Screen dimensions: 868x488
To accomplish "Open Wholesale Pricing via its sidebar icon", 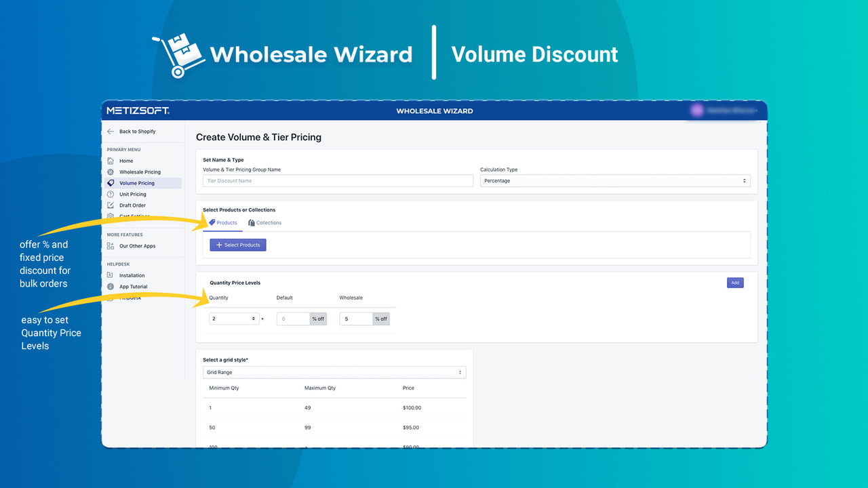I will 111,172.
